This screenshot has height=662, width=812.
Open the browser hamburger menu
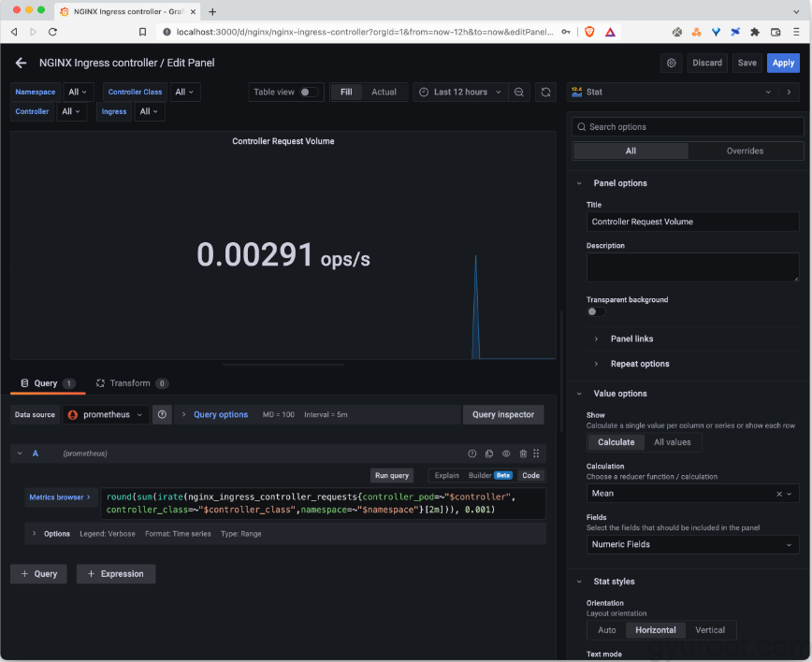[796, 32]
